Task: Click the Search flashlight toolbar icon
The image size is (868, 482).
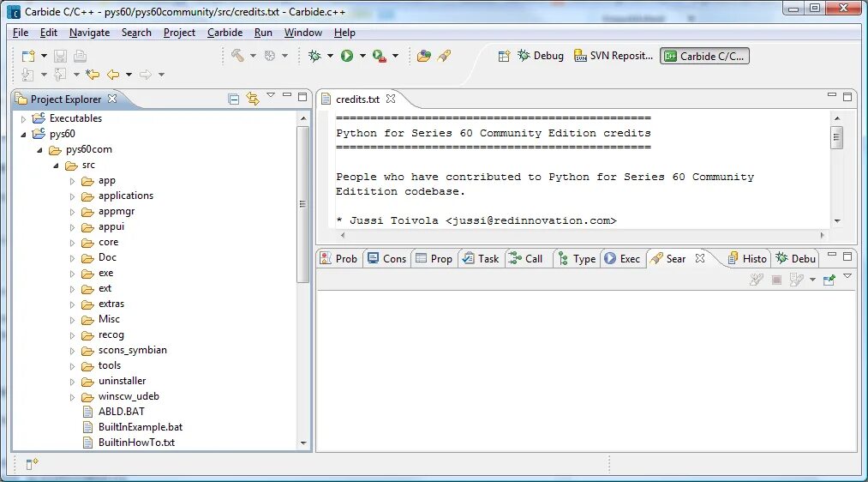Action: pos(444,56)
